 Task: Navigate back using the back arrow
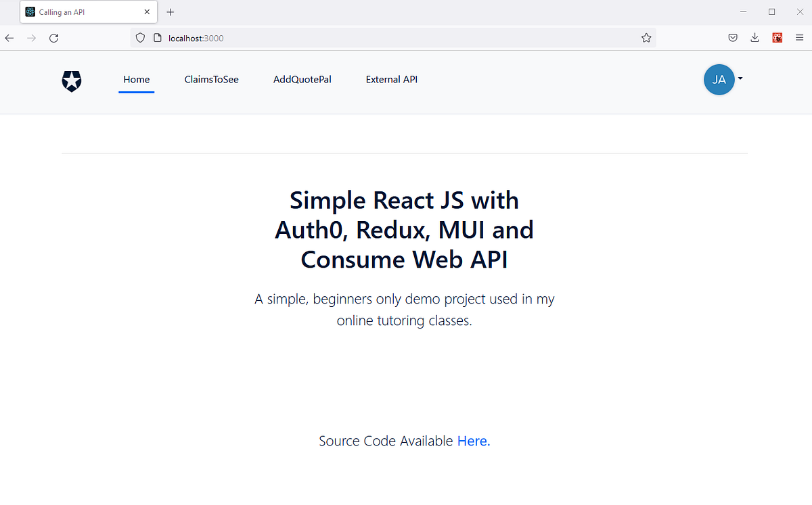coord(9,38)
